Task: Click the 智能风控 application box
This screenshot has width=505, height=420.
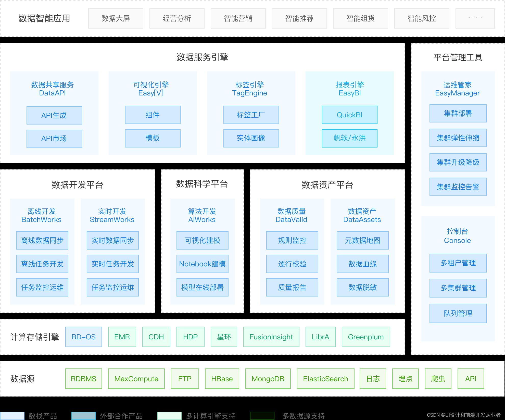Action: tap(422, 18)
